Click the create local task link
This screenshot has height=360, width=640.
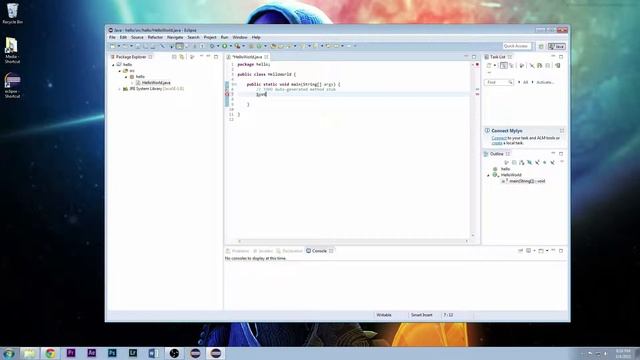pos(497,143)
